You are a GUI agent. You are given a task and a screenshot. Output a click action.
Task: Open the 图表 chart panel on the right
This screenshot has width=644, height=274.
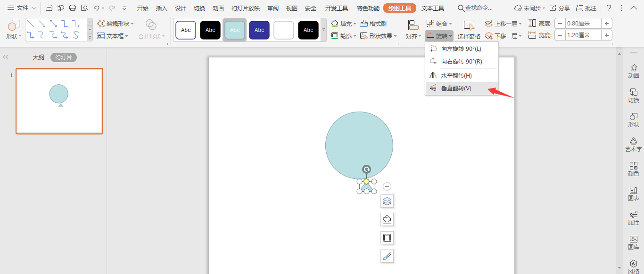point(634,193)
